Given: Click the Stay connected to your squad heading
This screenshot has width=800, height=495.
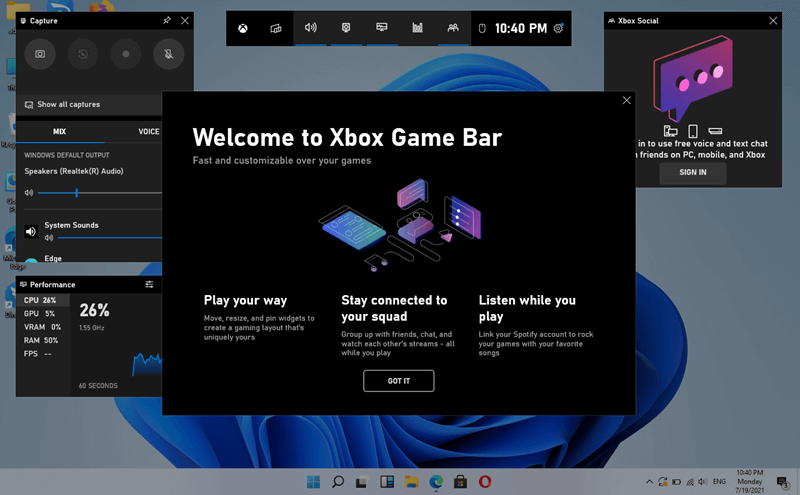Looking at the screenshot, I should [x=394, y=308].
